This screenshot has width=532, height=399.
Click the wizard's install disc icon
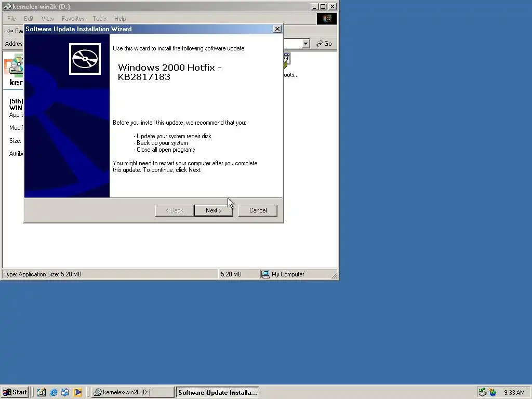tap(85, 59)
